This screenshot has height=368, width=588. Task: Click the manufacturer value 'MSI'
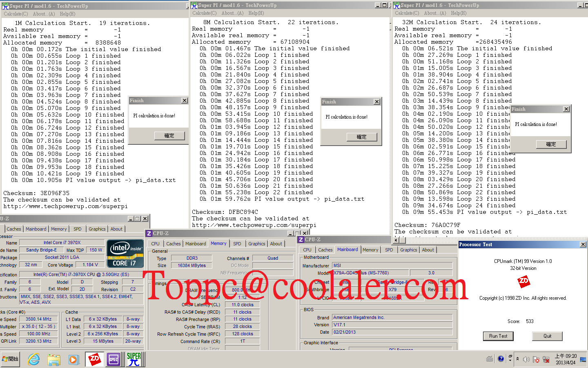click(392, 265)
